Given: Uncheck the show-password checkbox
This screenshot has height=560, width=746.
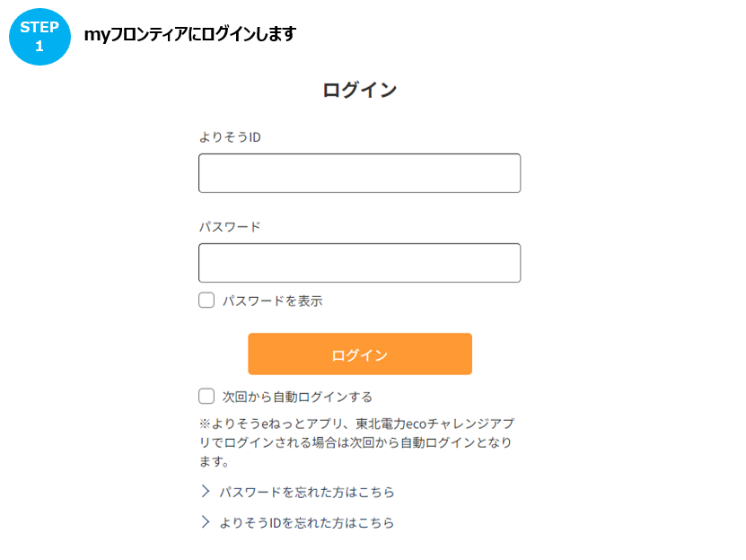Looking at the screenshot, I should point(206,302).
